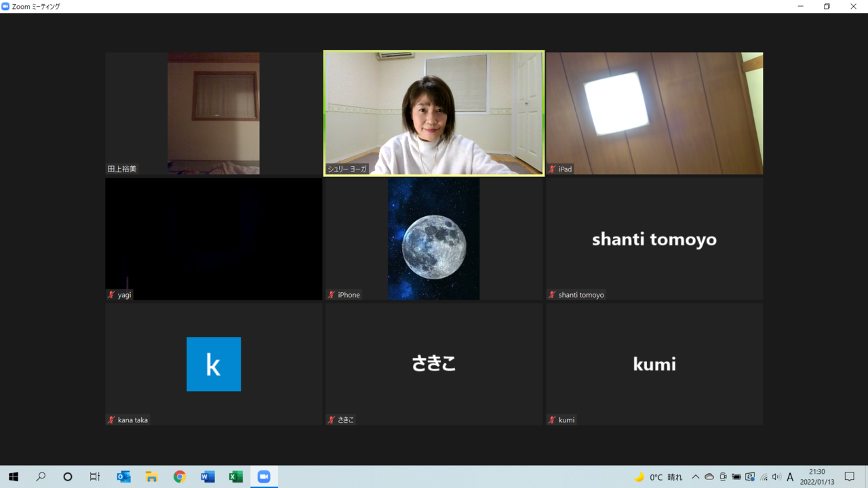Close the Zoom meeting window
The height and width of the screenshot is (488, 868).
(854, 6)
